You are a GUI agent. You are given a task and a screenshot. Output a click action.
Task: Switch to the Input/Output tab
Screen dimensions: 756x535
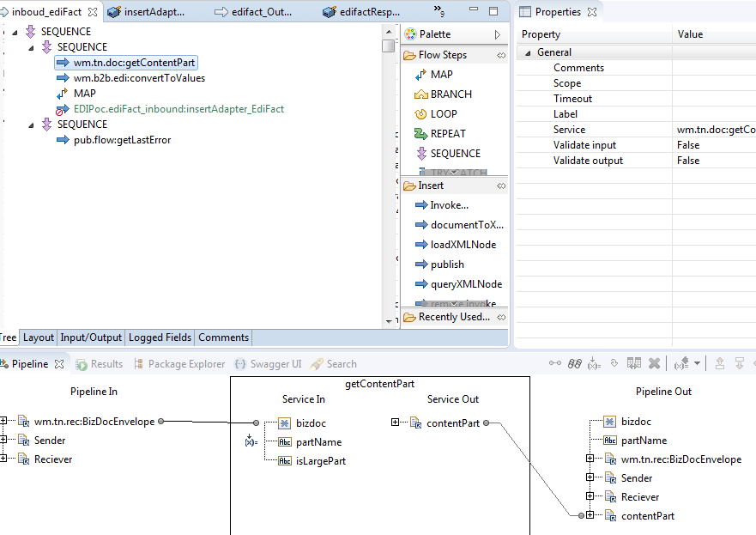click(x=91, y=337)
